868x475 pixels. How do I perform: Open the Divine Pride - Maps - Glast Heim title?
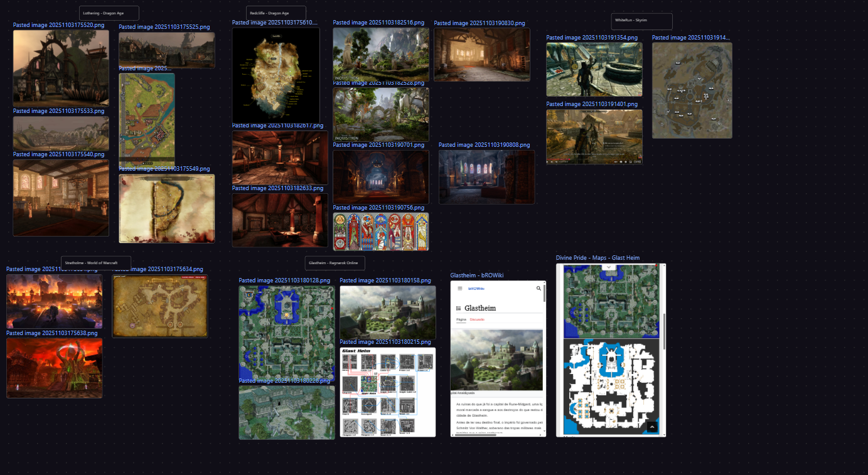coord(597,258)
